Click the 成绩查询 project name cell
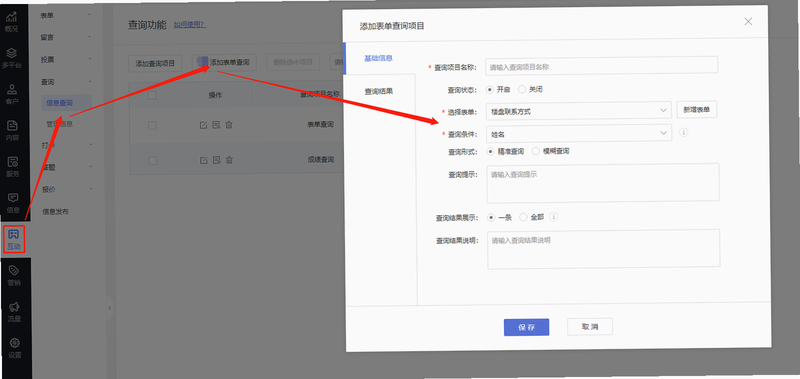The image size is (800, 379). (x=320, y=160)
